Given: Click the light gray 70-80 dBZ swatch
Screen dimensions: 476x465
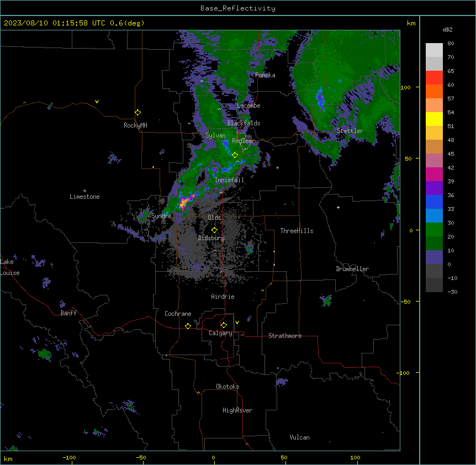Looking at the screenshot, I should coord(434,50).
